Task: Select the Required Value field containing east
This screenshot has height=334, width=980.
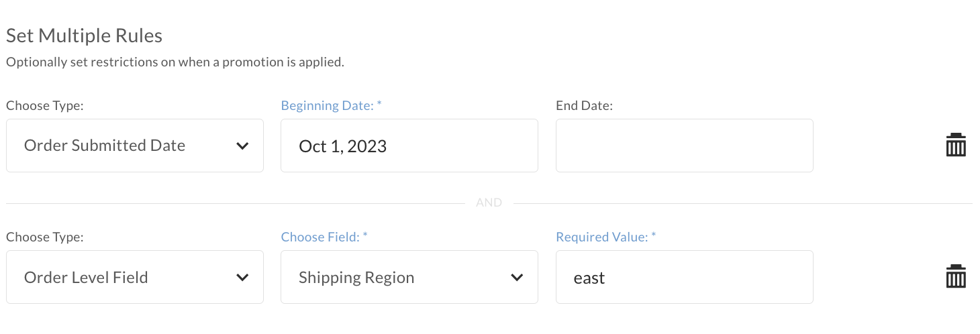Action: (x=685, y=277)
